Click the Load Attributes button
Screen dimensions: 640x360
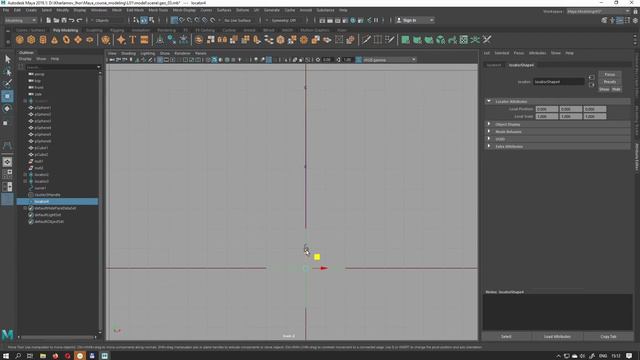[557, 337]
